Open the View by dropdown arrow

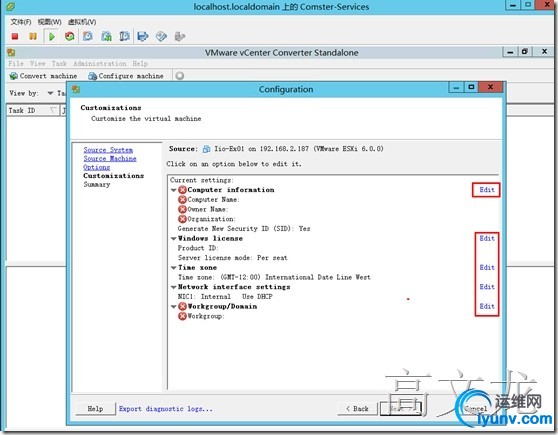50,93
